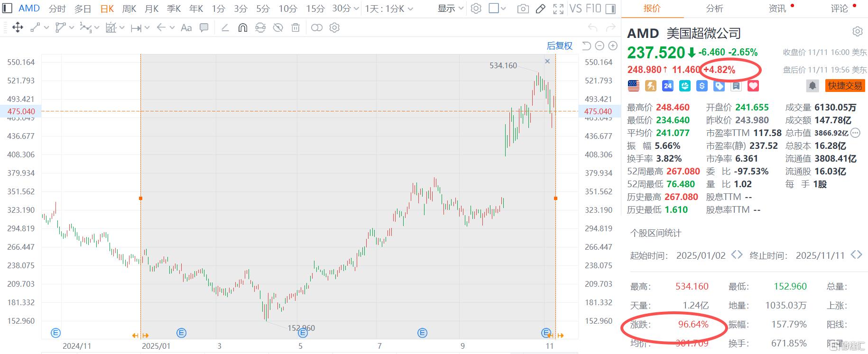Click the price alert bell icon
868x354 pixels.
pos(813,86)
